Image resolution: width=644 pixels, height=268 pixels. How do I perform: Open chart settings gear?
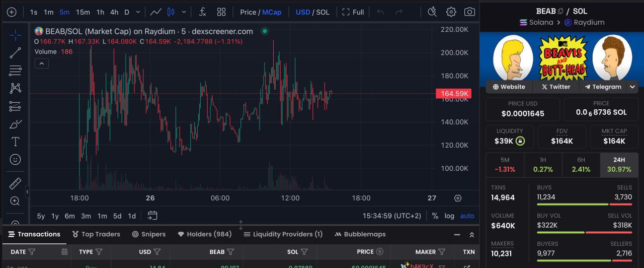(x=451, y=12)
